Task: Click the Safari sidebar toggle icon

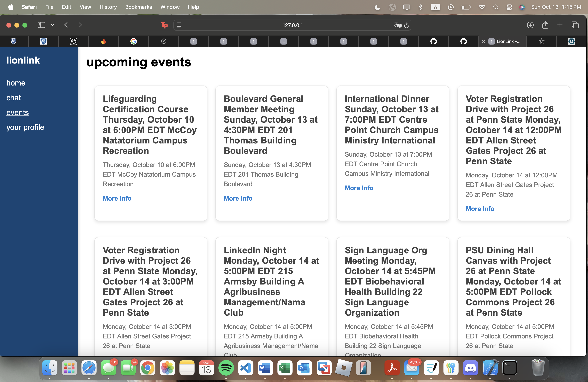Action: [x=41, y=25]
